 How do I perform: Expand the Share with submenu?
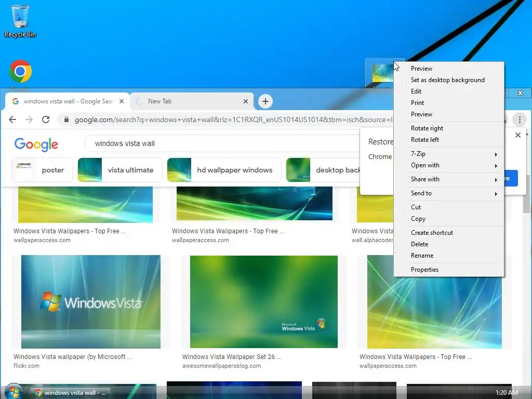[448, 179]
